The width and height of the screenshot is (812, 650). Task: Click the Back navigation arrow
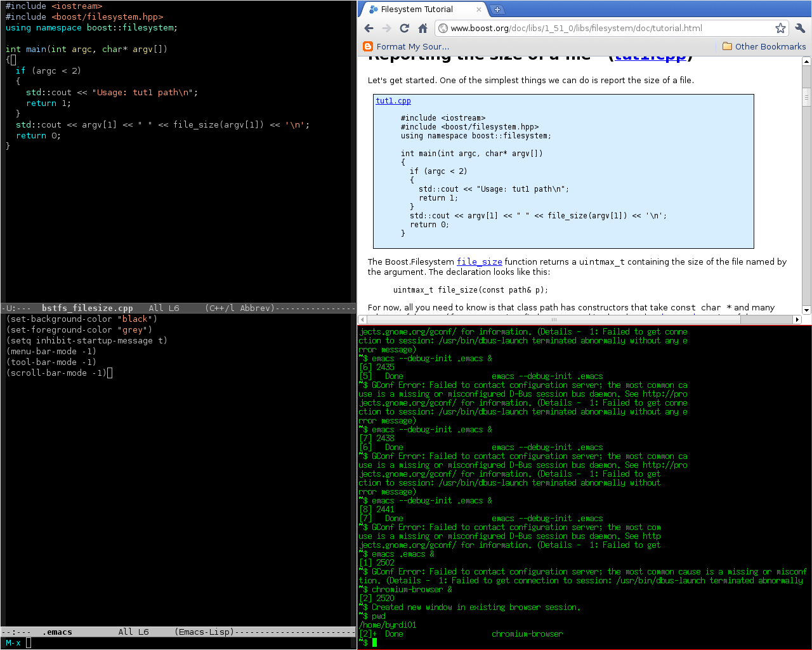pos(369,28)
